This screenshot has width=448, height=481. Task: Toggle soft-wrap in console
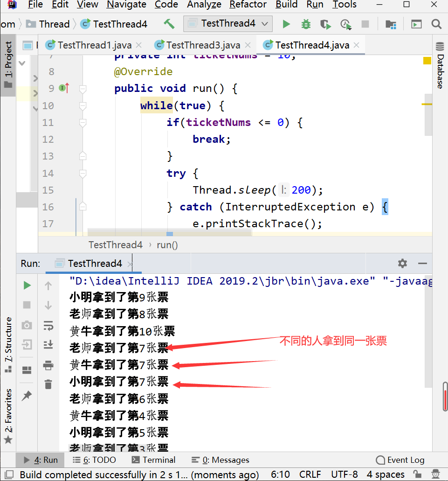pyautogui.click(x=48, y=325)
